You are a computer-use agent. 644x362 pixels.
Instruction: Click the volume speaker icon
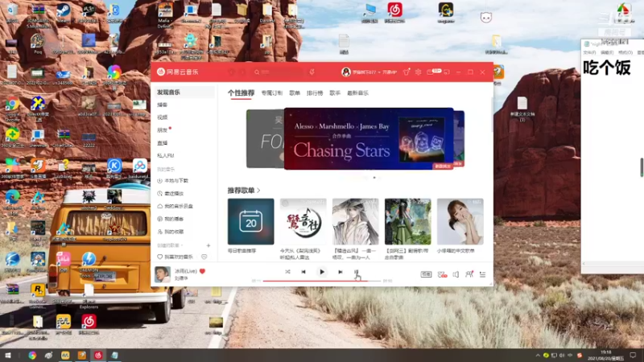pos(456,274)
